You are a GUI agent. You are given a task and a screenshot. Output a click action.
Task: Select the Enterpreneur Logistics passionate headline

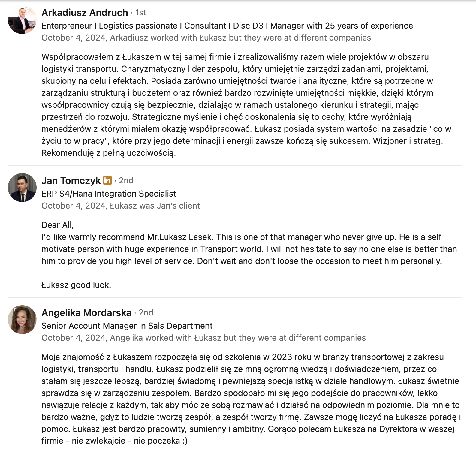point(227,26)
